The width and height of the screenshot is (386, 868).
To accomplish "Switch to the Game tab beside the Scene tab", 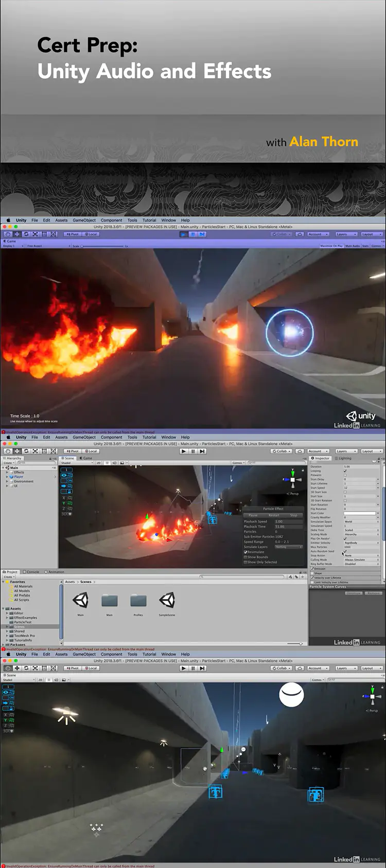I will click(x=86, y=458).
